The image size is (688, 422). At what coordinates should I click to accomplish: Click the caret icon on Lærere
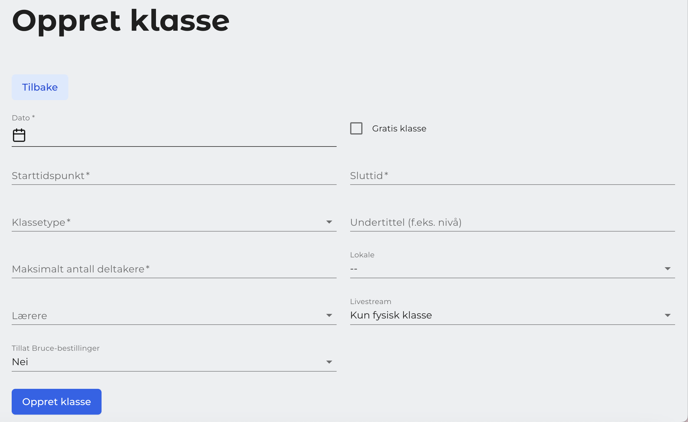click(x=329, y=315)
